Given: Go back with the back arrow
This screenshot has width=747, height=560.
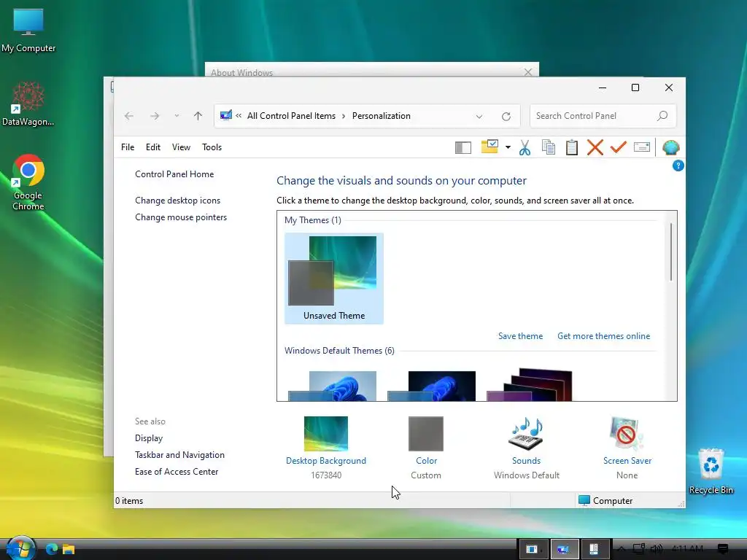Looking at the screenshot, I should [129, 116].
